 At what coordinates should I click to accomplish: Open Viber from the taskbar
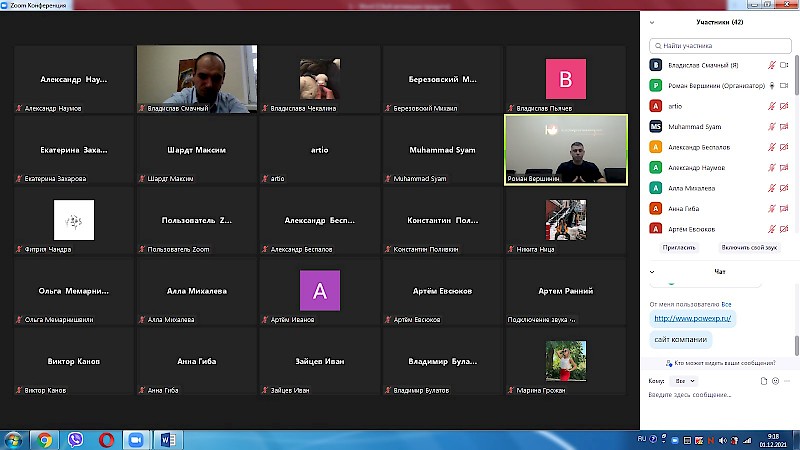(76, 439)
